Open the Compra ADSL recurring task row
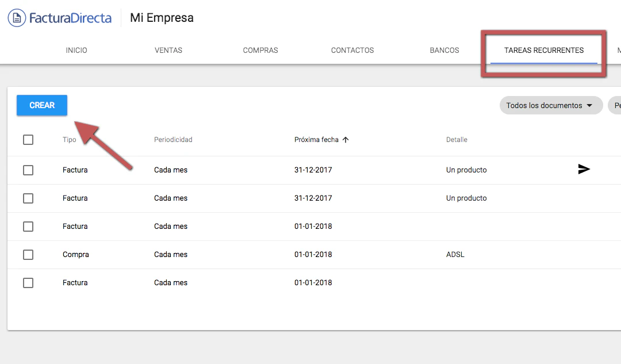Viewport: 621px width, 364px height. click(x=230, y=255)
